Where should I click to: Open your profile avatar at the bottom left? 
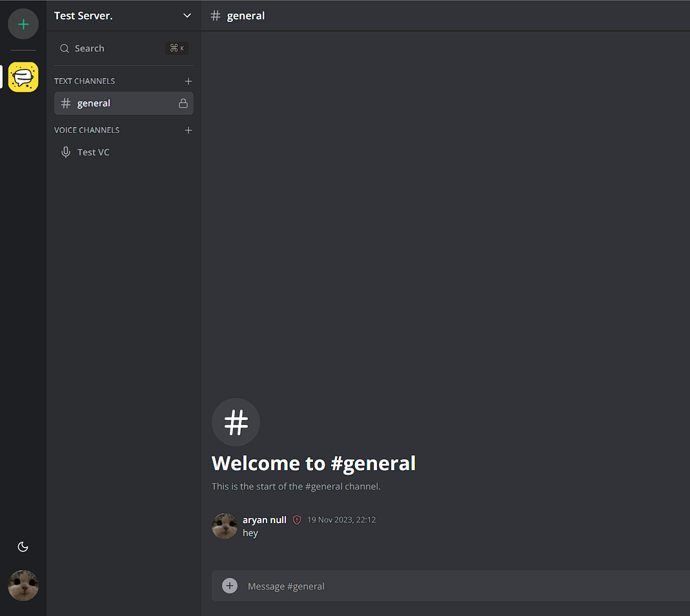click(23, 586)
